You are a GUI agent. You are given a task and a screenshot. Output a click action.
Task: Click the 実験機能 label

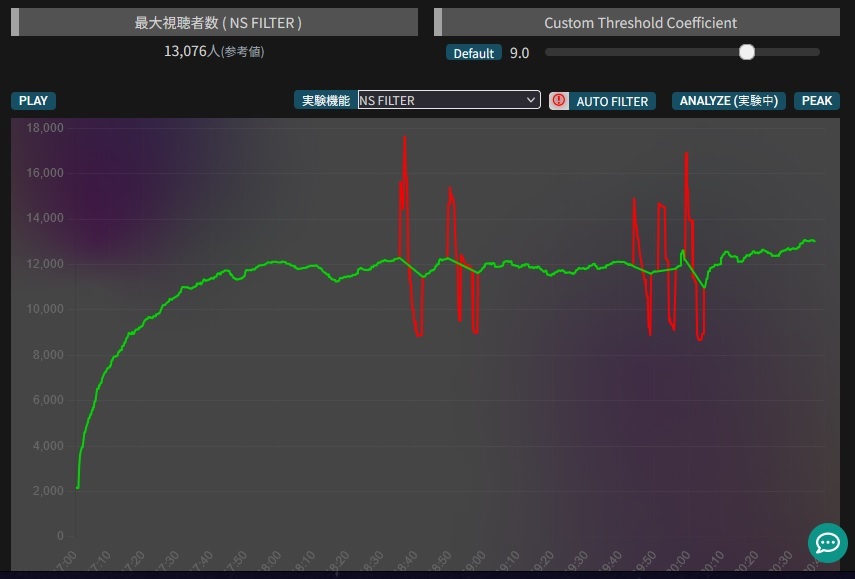point(326,101)
